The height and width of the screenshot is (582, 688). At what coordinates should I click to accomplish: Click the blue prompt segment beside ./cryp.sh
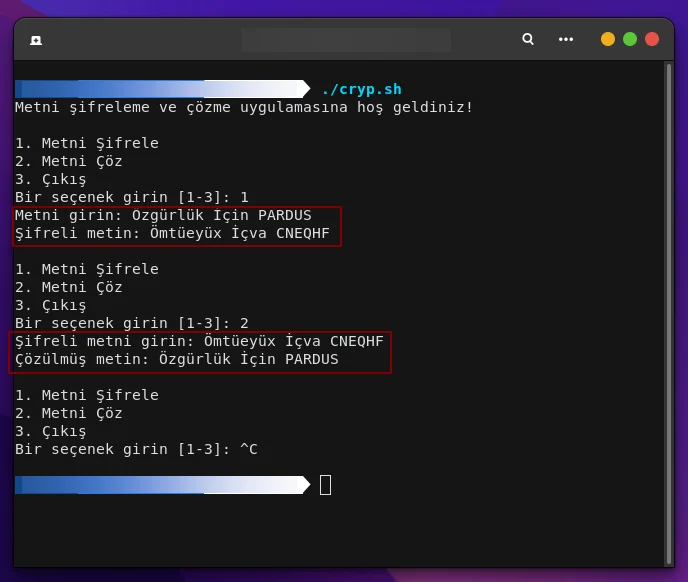click(162, 89)
